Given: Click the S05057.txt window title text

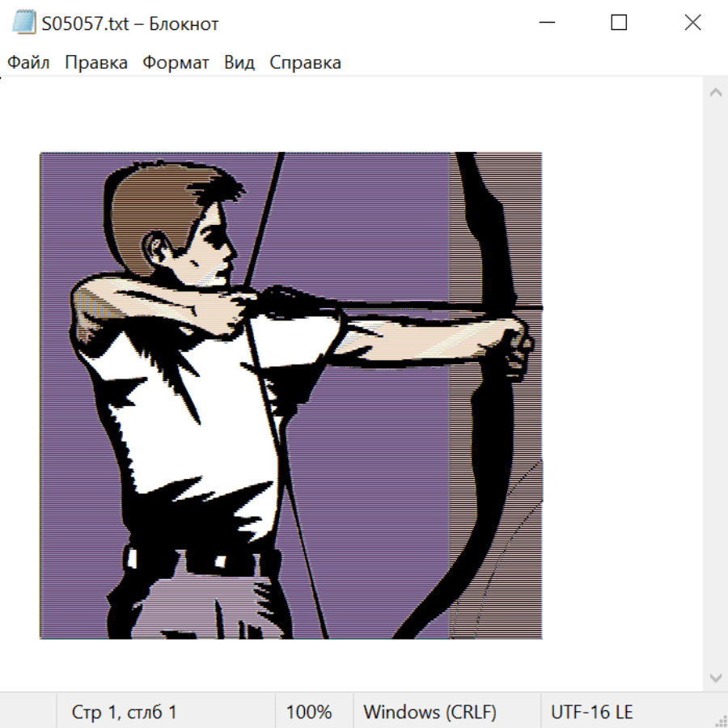Looking at the screenshot, I should [130, 24].
